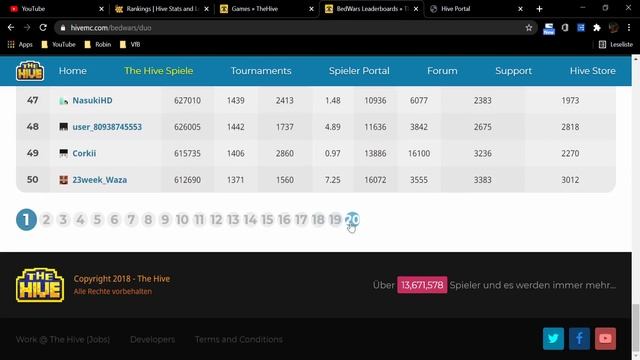This screenshot has width=640, height=360.
Task: Open Chrome three-dot menu
Action: (629, 28)
